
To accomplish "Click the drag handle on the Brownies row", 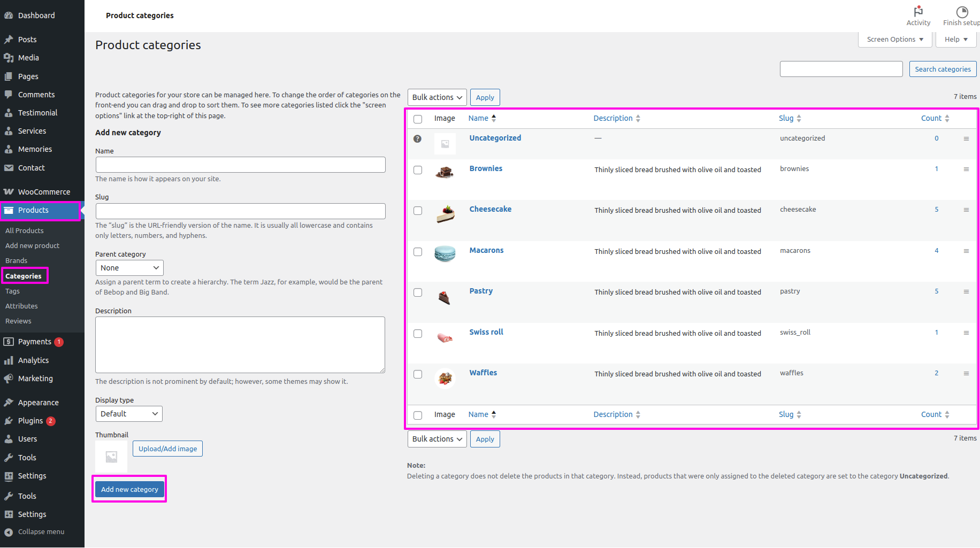I will pyautogui.click(x=966, y=169).
